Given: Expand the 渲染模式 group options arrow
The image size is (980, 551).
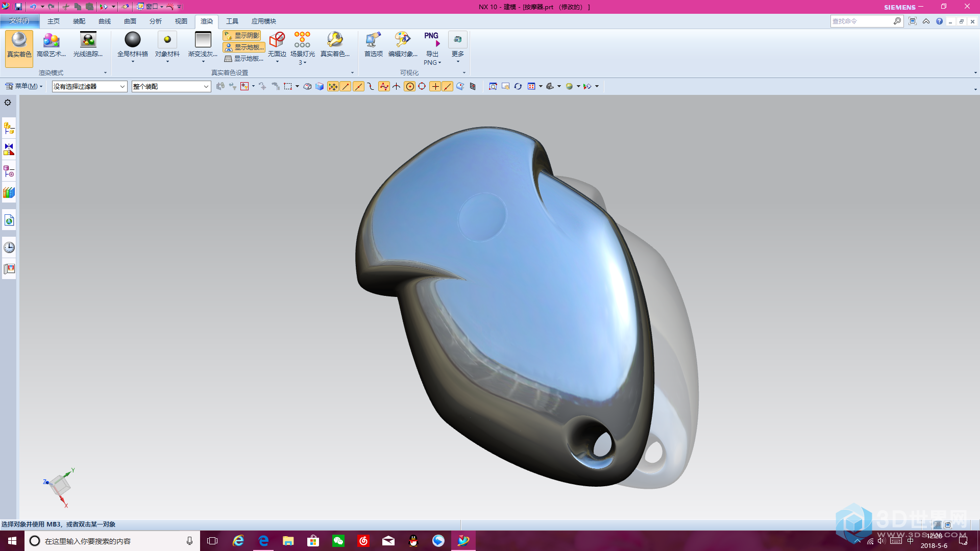Looking at the screenshot, I should [x=106, y=73].
